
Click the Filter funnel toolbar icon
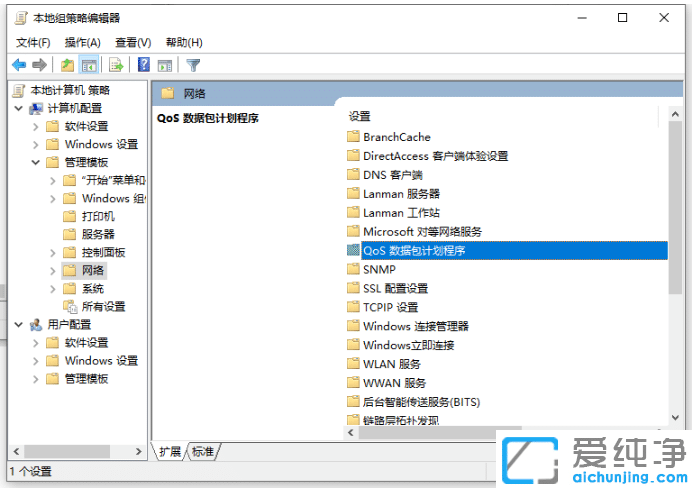[193, 65]
